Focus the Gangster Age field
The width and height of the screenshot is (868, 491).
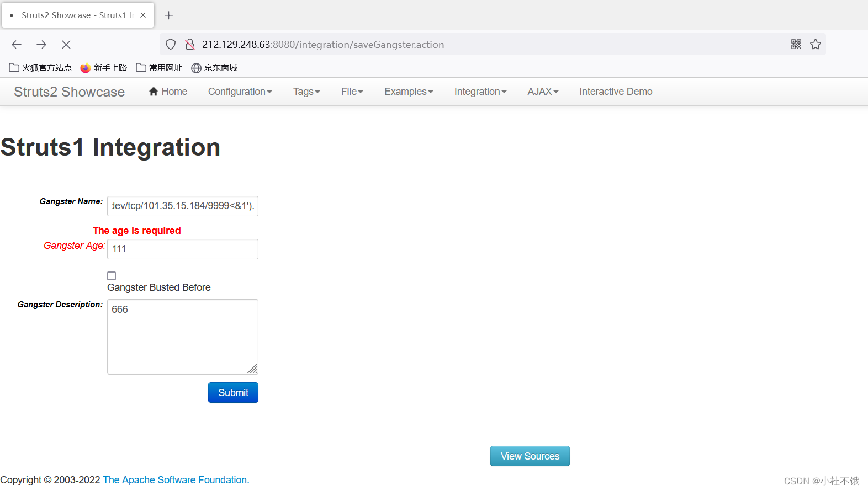click(183, 249)
